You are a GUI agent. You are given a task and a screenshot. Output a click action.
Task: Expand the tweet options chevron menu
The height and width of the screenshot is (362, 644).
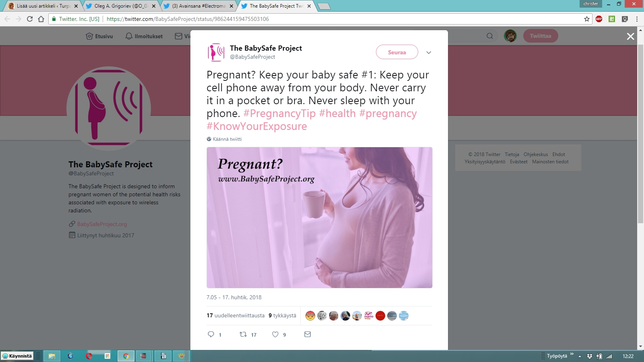(429, 52)
